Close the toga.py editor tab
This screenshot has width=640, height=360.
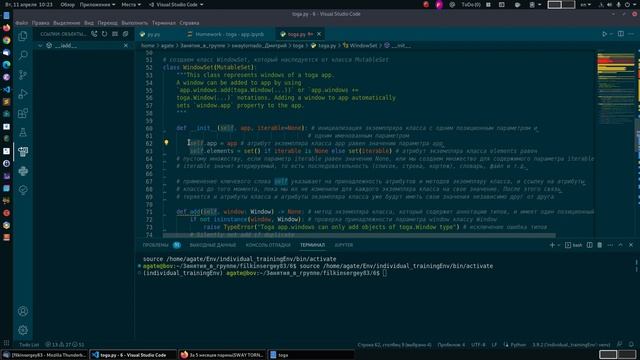(x=319, y=34)
